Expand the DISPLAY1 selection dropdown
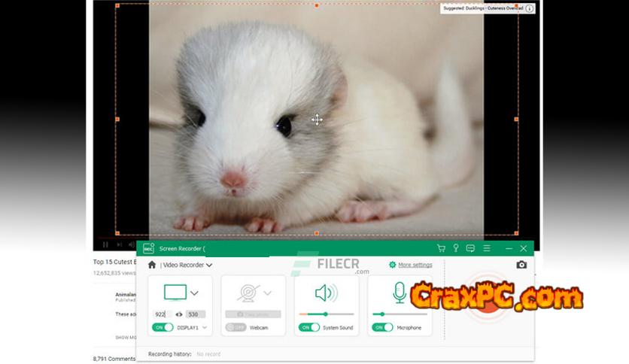This screenshot has width=629, height=364. pos(204,328)
